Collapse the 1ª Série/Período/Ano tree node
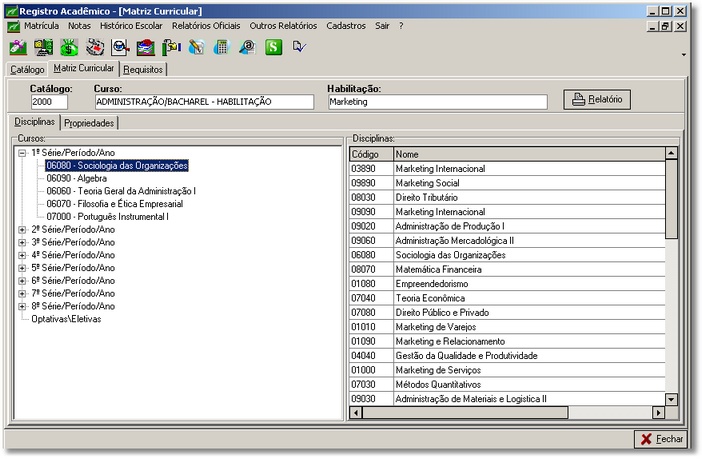 [x=22, y=153]
